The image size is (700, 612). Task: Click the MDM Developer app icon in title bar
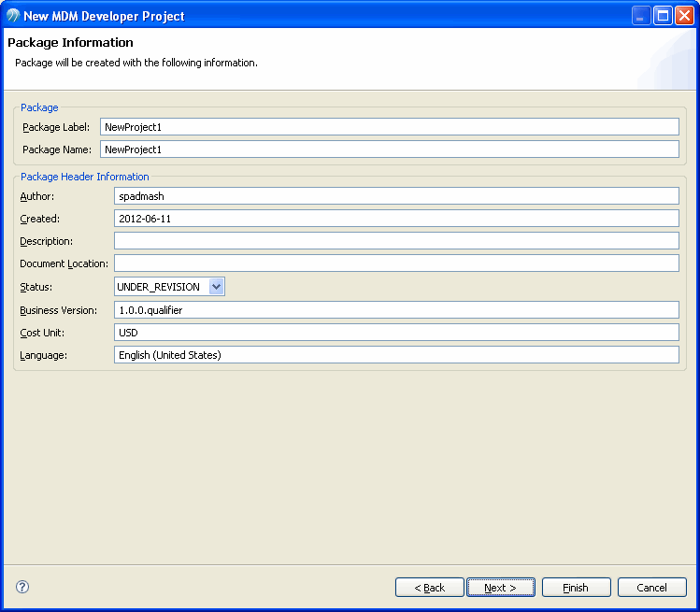tap(13, 16)
